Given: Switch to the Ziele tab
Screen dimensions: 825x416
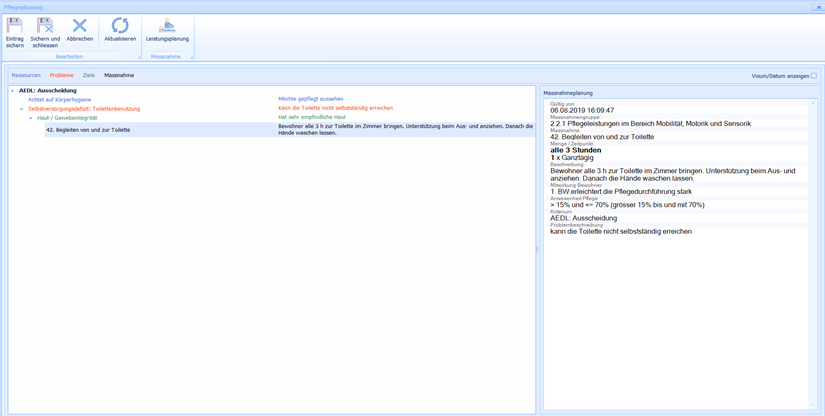Looking at the screenshot, I should pyautogui.click(x=89, y=75).
